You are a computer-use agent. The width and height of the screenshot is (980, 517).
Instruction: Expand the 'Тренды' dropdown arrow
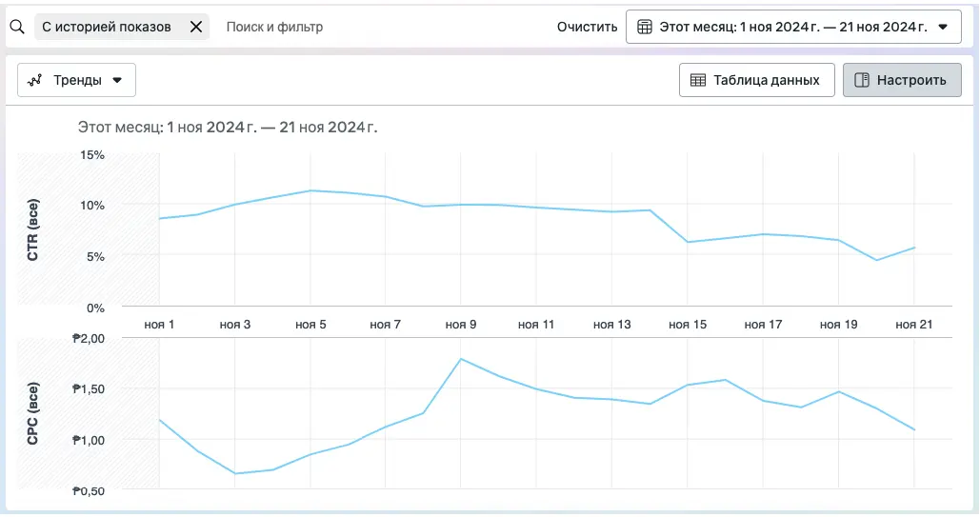point(117,80)
